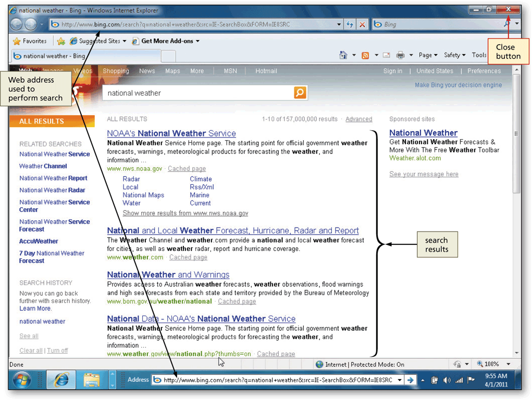532x400 pixels.
Task: Open the Favorites star button
Action: (30, 41)
